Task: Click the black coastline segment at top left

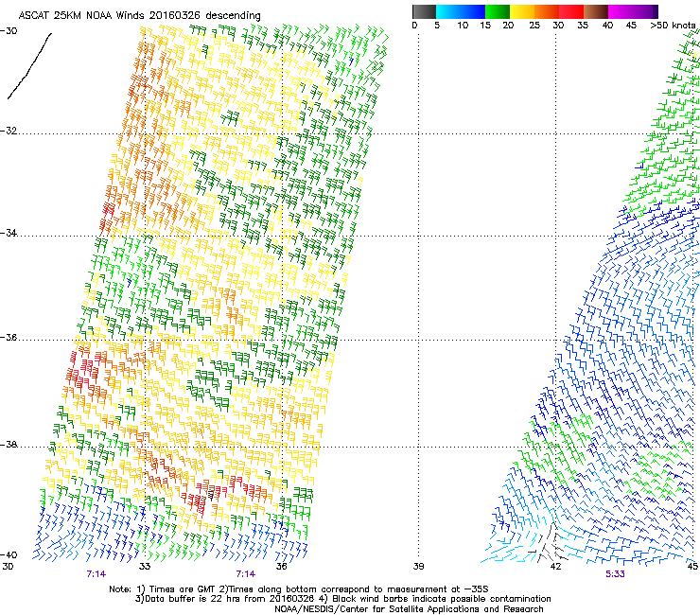Action: pos(29,65)
